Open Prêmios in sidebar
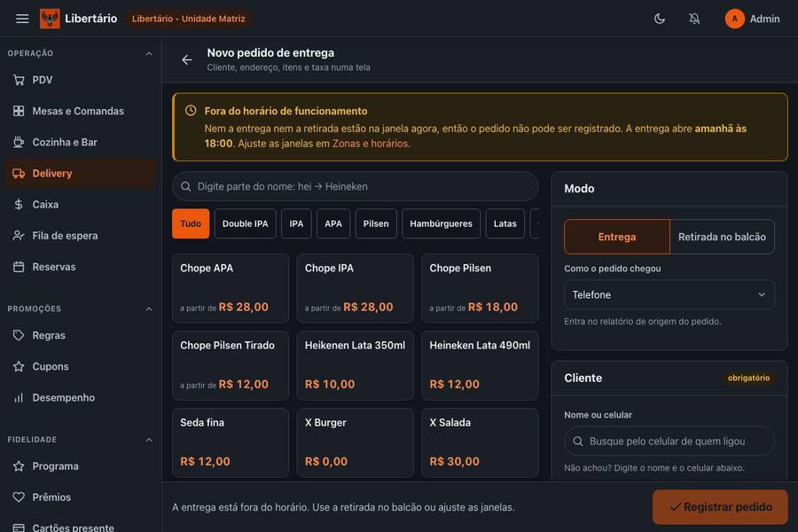This screenshot has height=532, width=798. point(82,497)
